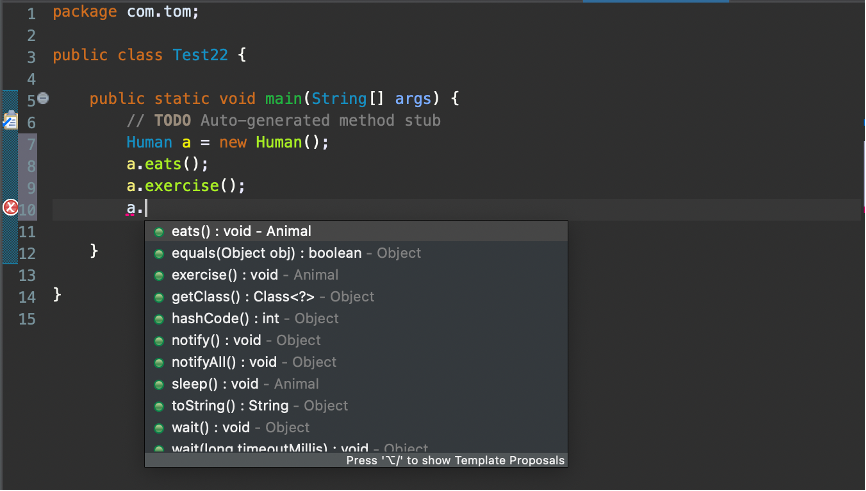Select the wait() : void proposal

point(356,427)
